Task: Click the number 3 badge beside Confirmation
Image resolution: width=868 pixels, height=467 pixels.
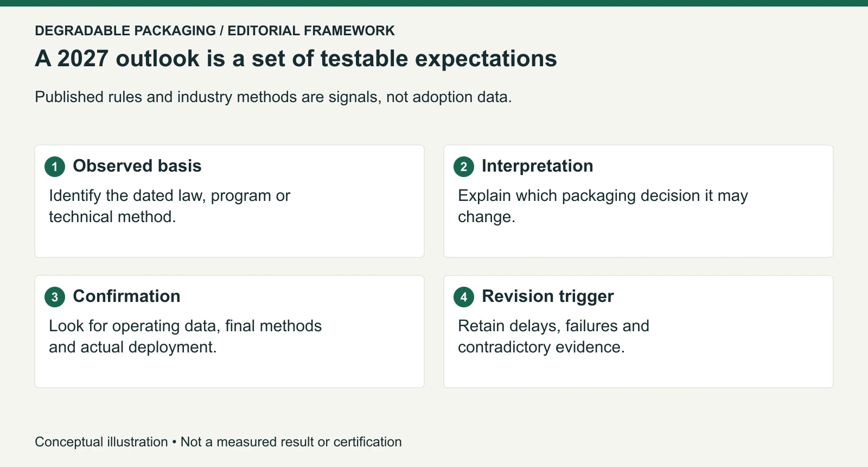Action: 55,297
